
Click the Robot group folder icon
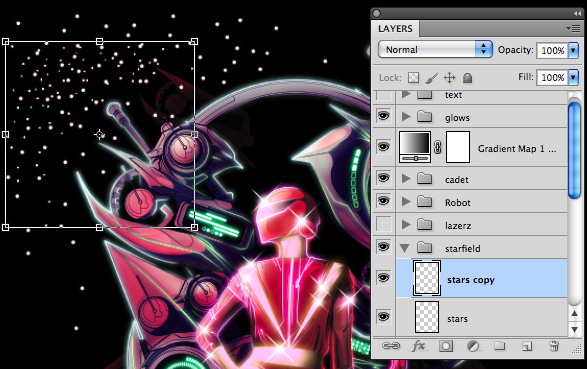click(425, 202)
